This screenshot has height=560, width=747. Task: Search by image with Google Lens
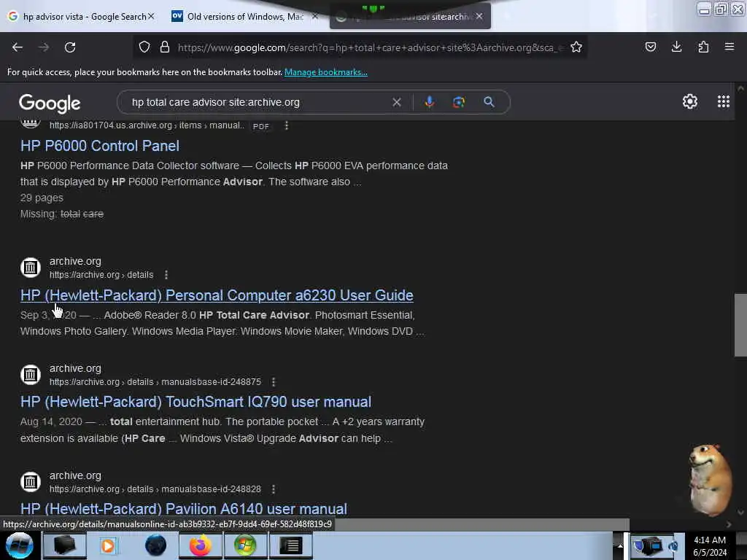coord(459,102)
